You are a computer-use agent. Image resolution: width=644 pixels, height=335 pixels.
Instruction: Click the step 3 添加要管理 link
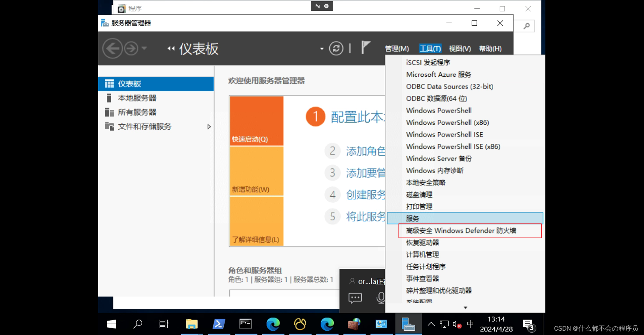(365, 173)
